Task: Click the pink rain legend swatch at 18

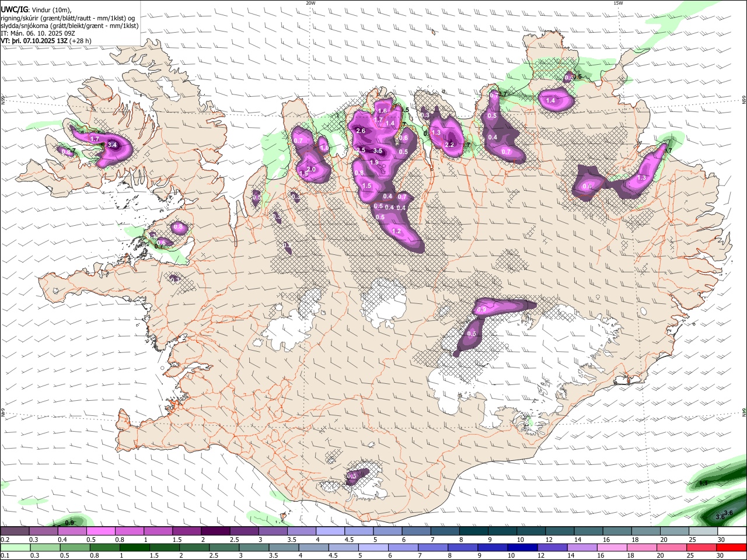Action: click(x=642, y=547)
